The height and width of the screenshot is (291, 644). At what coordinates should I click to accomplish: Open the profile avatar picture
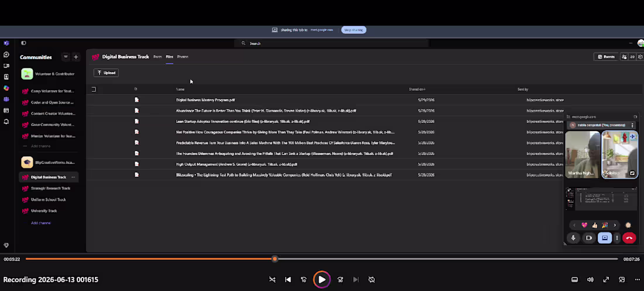pos(640,43)
